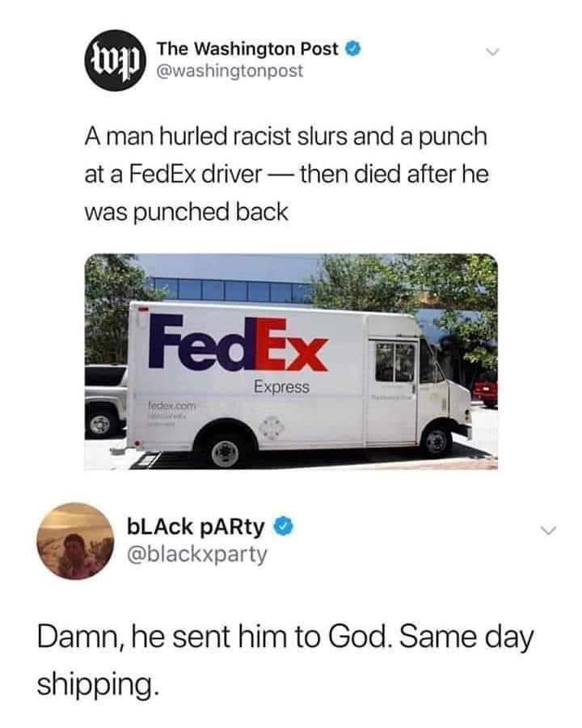582x728 pixels.
Task: Open the FedEx truck photo
Action: pyautogui.click(x=291, y=362)
